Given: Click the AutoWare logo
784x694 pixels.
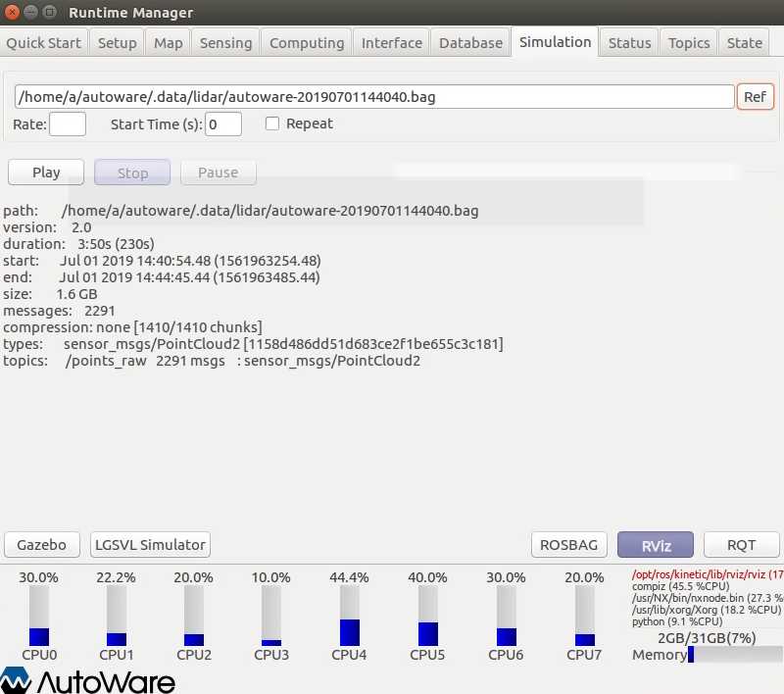Looking at the screenshot, I should coord(88,680).
